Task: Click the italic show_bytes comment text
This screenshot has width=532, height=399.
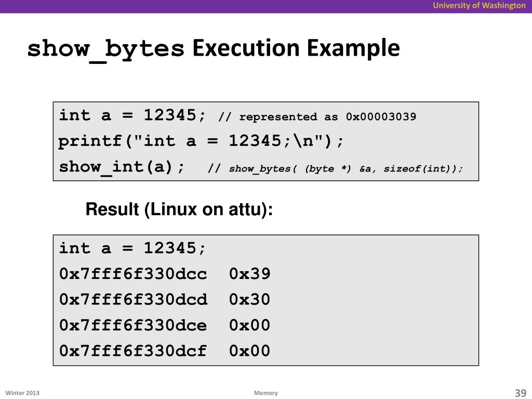Action: click(x=336, y=169)
